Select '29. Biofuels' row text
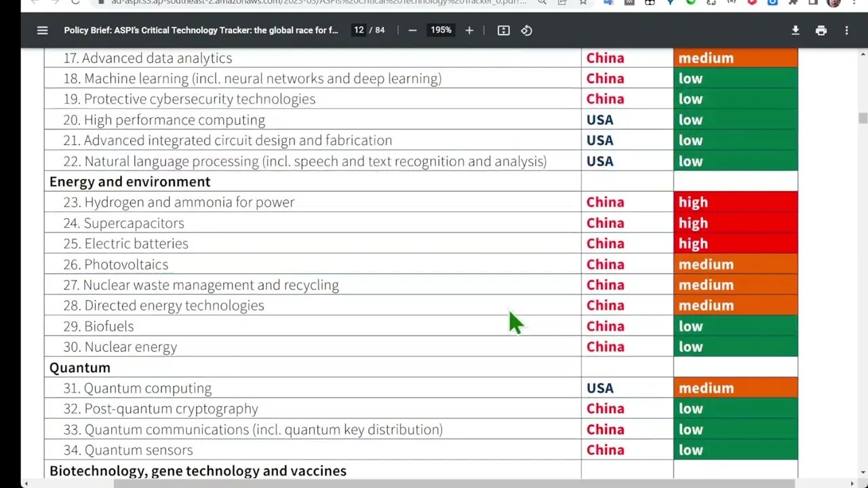This screenshot has height=488, width=868. pyautogui.click(x=98, y=326)
